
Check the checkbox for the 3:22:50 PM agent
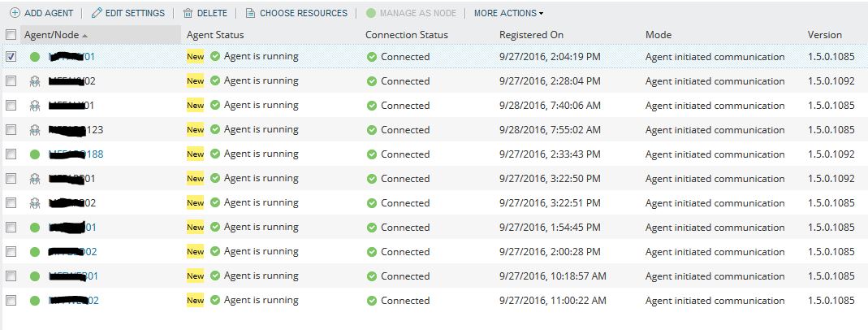[11, 178]
